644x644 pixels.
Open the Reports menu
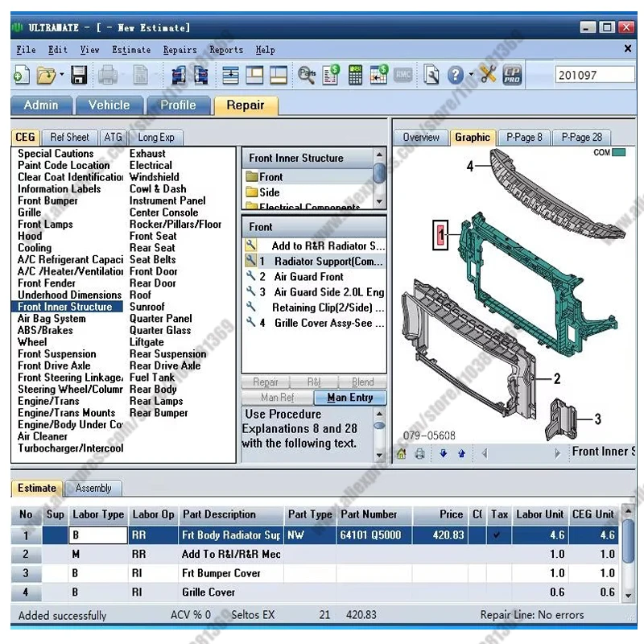pyautogui.click(x=226, y=50)
